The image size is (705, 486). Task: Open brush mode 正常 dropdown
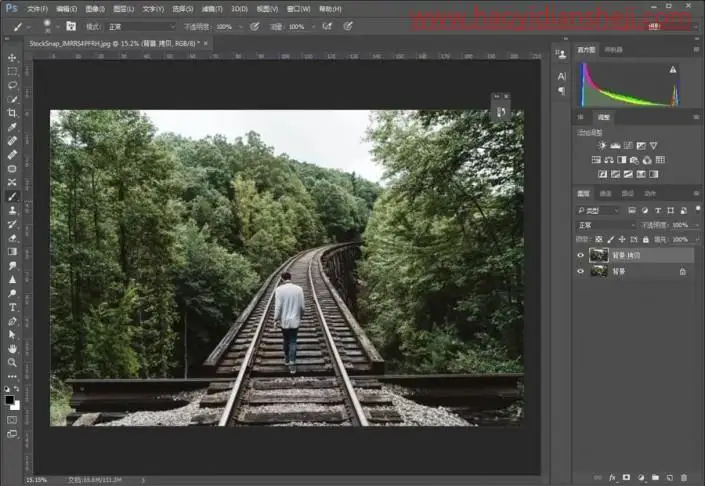141,27
